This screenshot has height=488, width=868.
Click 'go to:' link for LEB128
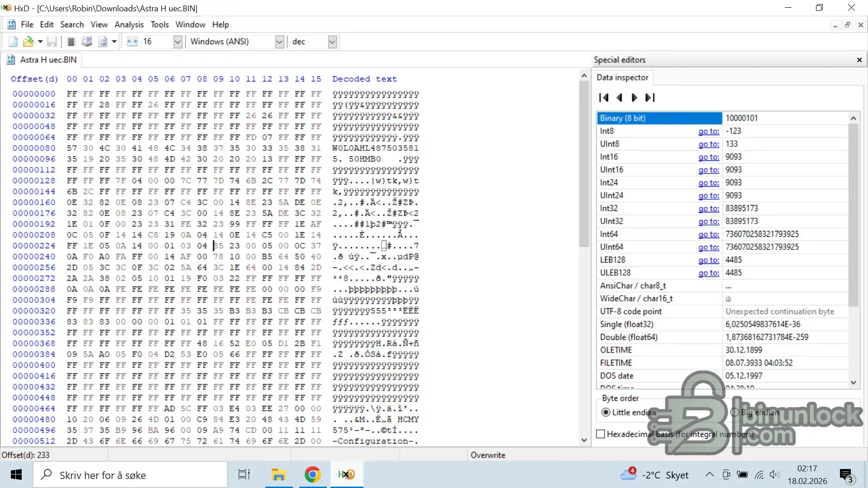[708, 260]
